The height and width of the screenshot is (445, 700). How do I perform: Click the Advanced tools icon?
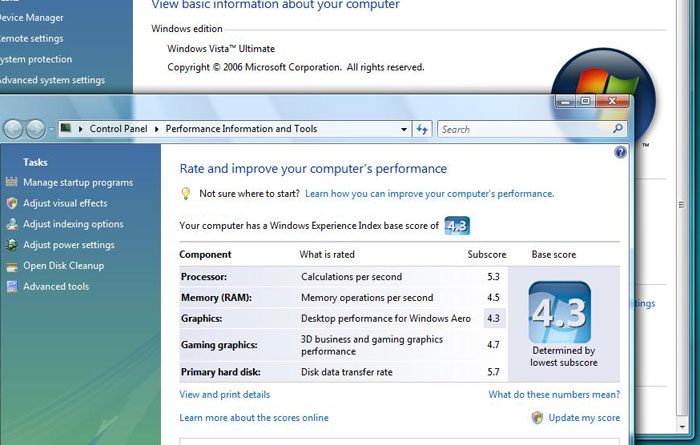click(12, 287)
